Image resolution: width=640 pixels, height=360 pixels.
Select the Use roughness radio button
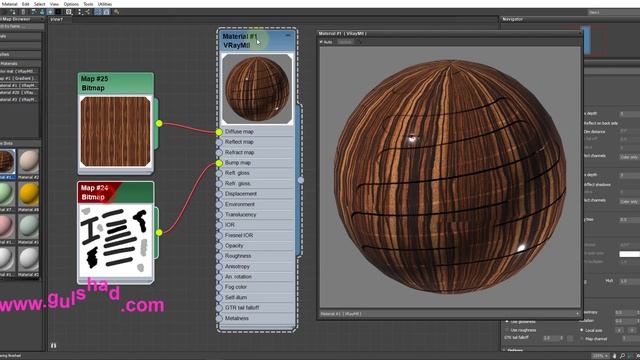point(507,330)
